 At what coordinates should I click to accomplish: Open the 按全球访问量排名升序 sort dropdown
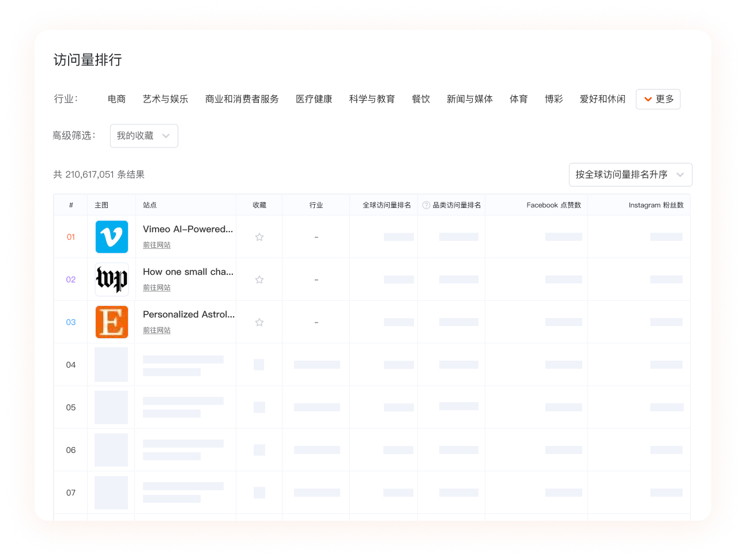[x=630, y=175]
